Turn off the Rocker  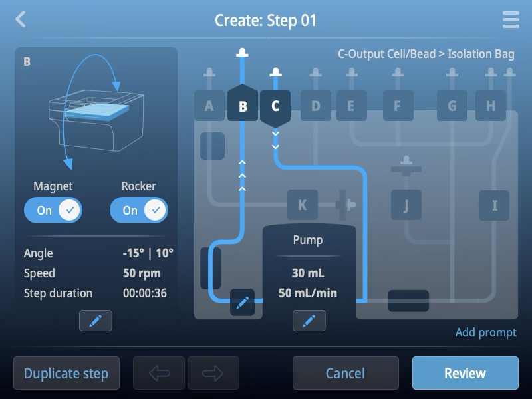138,209
